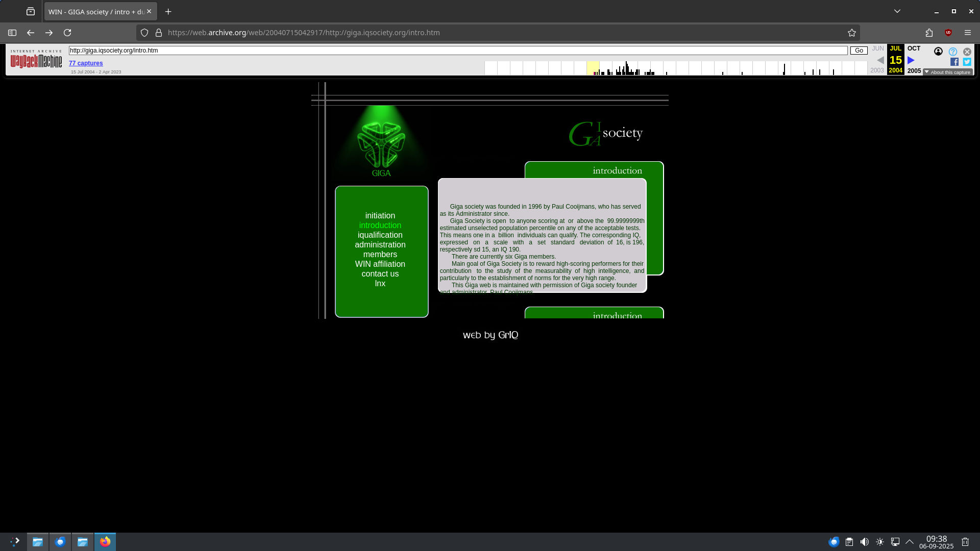Open display configuration tray icon

(x=895, y=542)
